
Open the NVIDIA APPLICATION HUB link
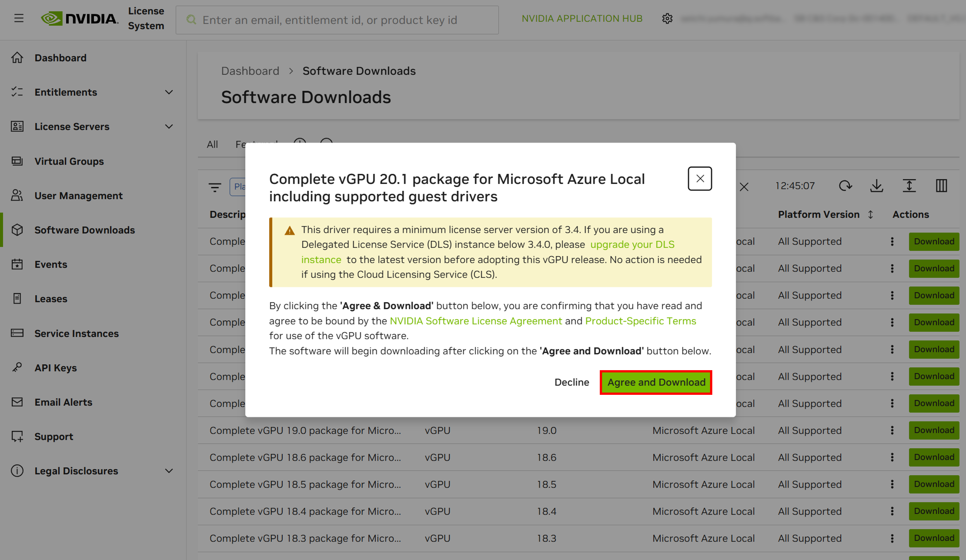(582, 18)
